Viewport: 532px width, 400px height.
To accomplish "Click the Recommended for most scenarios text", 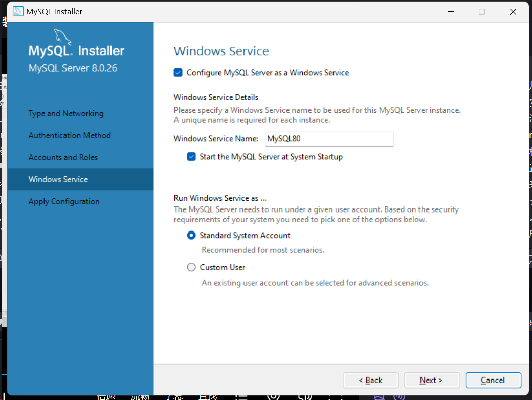I will click(263, 250).
